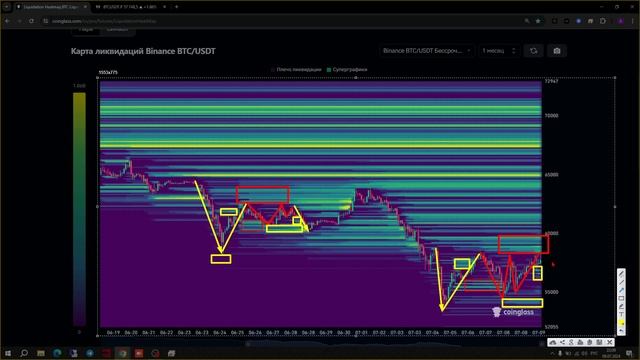Open the Windows Start menu
640x360 pixels.
click(7, 353)
